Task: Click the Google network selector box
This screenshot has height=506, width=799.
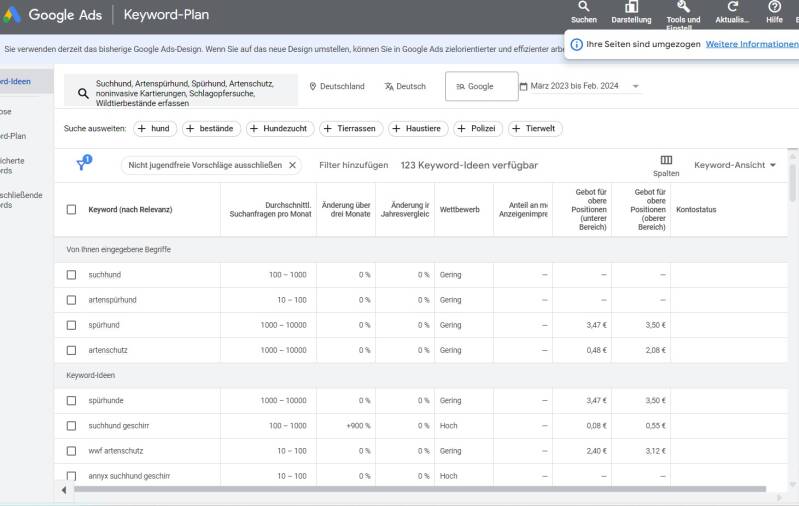Action: (482, 86)
